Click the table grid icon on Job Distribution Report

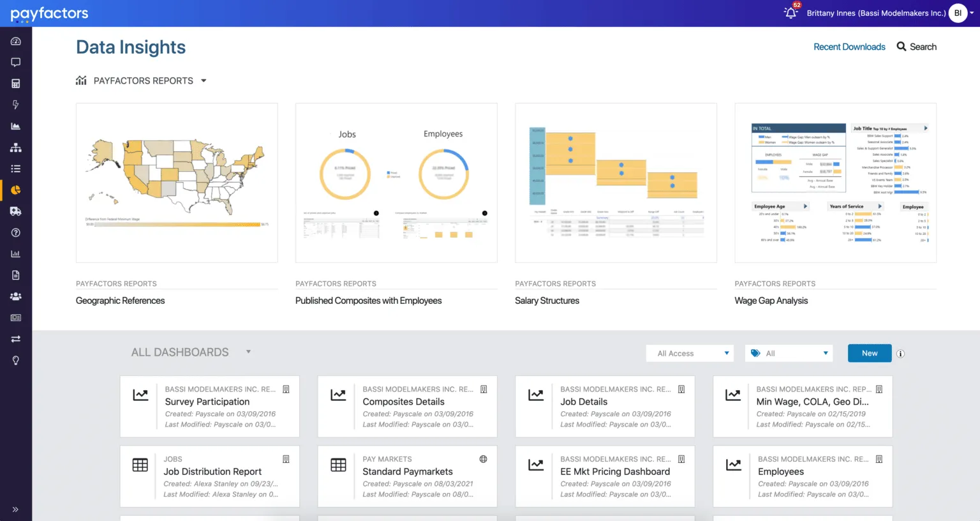pyautogui.click(x=140, y=465)
